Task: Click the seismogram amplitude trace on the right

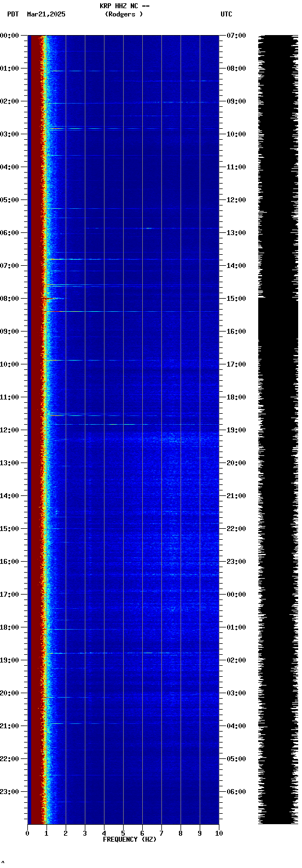Action: click(x=278, y=430)
